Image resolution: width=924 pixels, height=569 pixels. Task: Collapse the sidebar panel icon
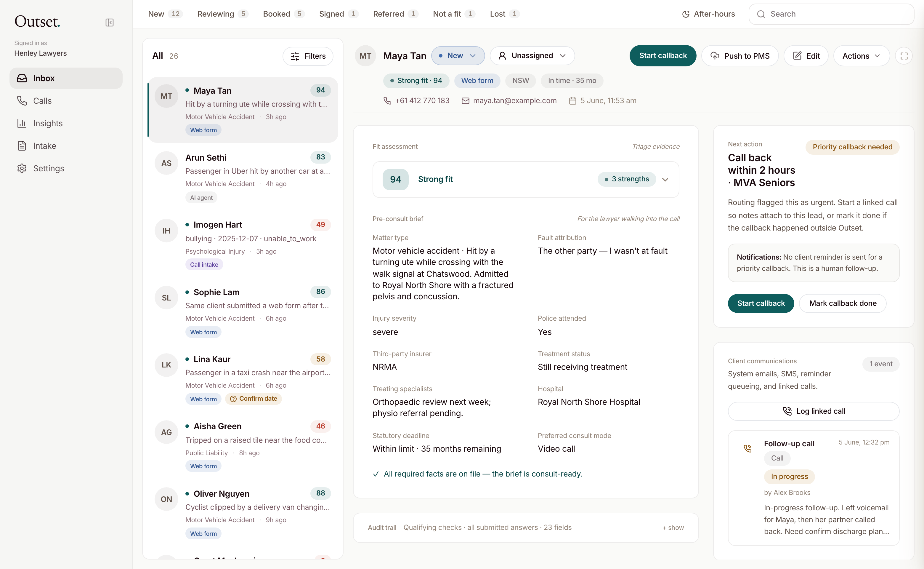[110, 23]
